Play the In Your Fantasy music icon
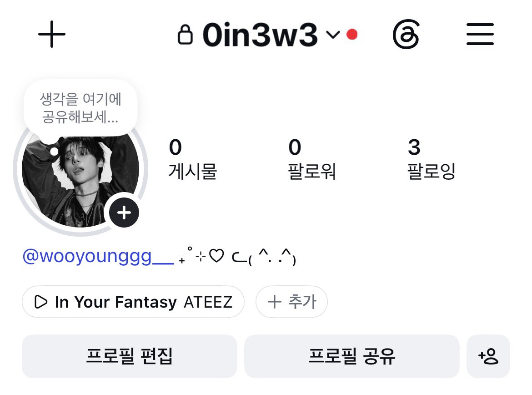Screen dimensions: 532x395 coord(41,302)
